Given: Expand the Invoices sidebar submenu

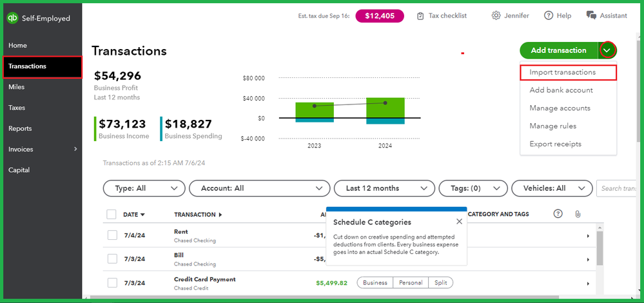Looking at the screenshot, I should tap(75, 149).
